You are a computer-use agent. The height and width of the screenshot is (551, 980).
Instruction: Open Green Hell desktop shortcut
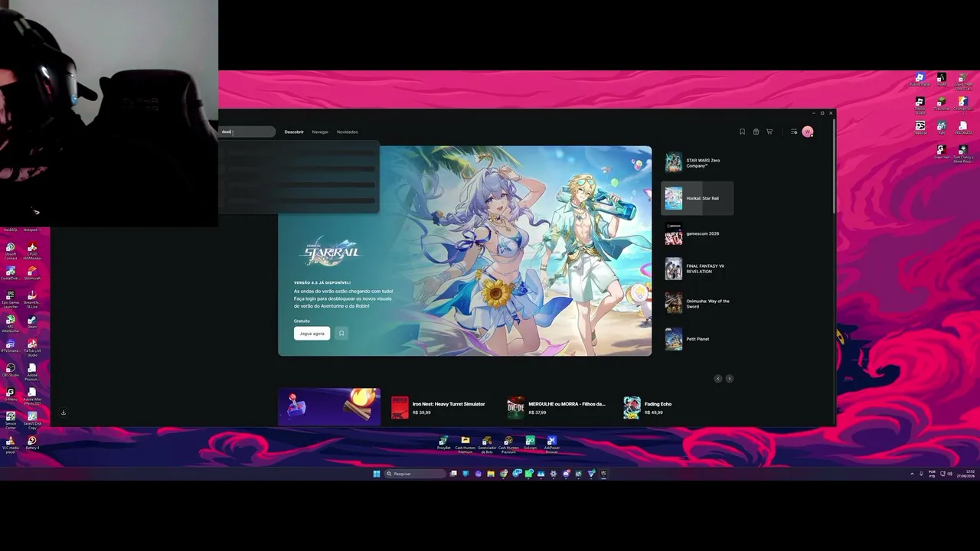pyautogui.click(x=941, y=152)
